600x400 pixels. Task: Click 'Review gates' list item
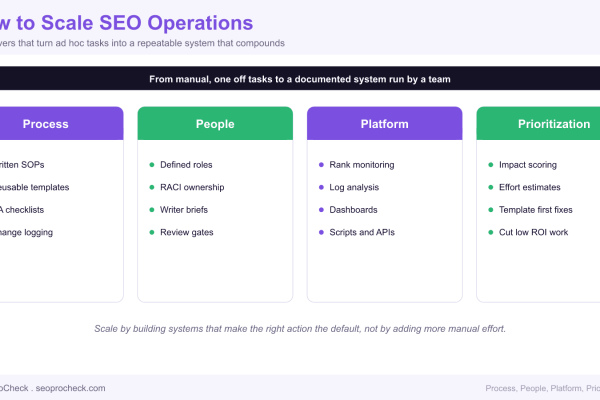(186, 232)
